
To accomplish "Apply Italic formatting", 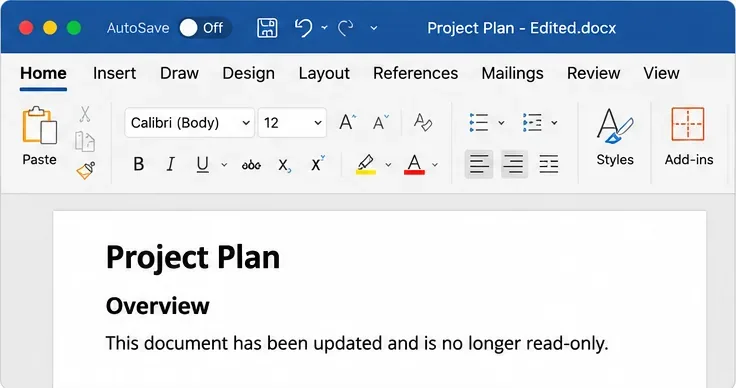I will click(170, 164).
